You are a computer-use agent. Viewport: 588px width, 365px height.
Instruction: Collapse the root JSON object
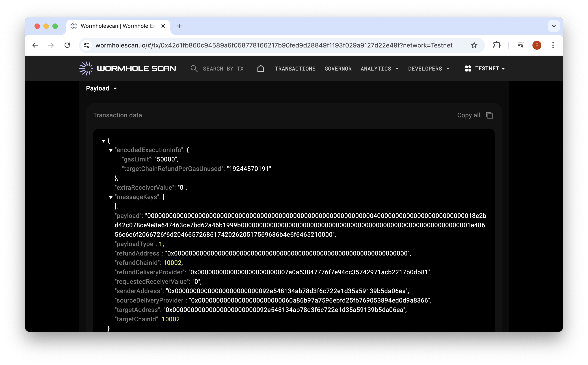pyautogui.click(x=103, y=141)
